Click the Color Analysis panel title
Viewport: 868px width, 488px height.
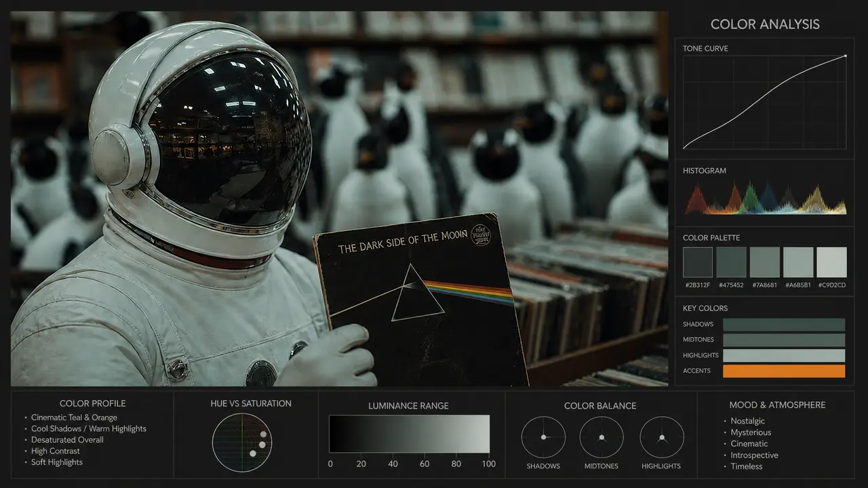coord(765,24)
